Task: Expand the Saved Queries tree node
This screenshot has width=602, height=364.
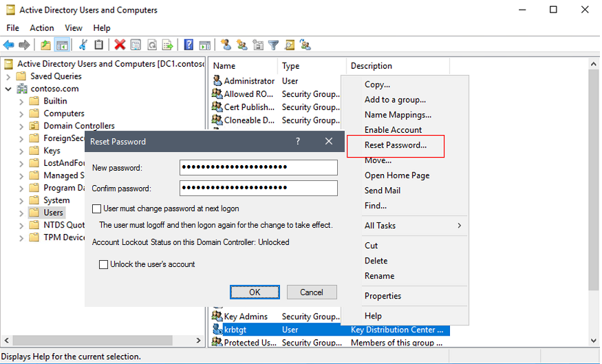Action: [8, 77]
